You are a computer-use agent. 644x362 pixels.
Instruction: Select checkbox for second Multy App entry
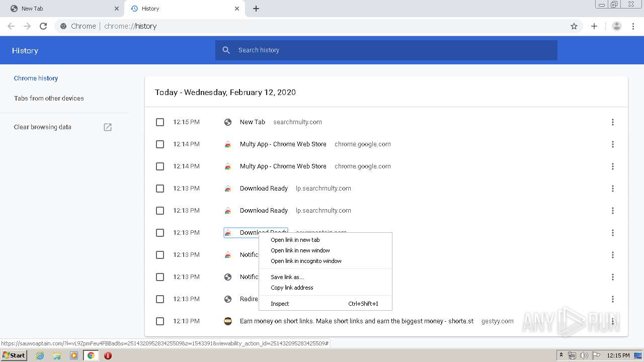coord(160,166)
